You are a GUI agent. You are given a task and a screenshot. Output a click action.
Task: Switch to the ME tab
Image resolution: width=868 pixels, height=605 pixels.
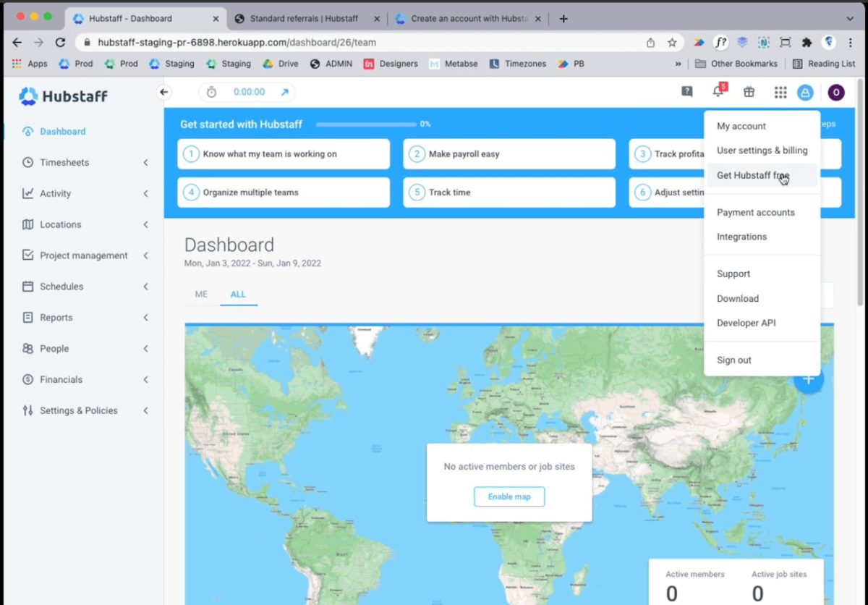[200, 294]
